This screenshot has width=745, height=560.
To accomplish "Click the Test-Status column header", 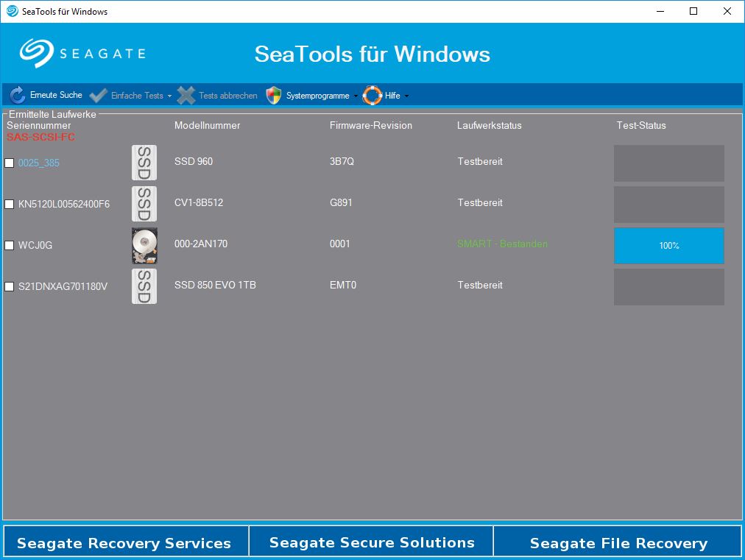I will click(x=641, y=125).
